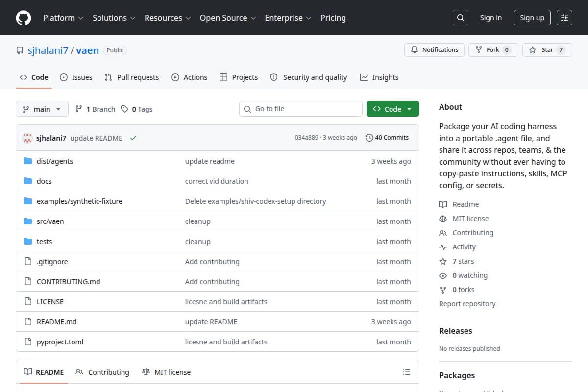Click the GitHub logo icon

(24, 18)
